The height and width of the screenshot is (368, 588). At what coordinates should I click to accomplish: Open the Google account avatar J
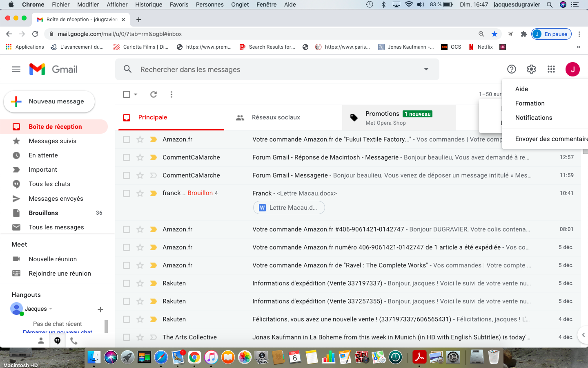pyautogui.click(x=572, y=69)
